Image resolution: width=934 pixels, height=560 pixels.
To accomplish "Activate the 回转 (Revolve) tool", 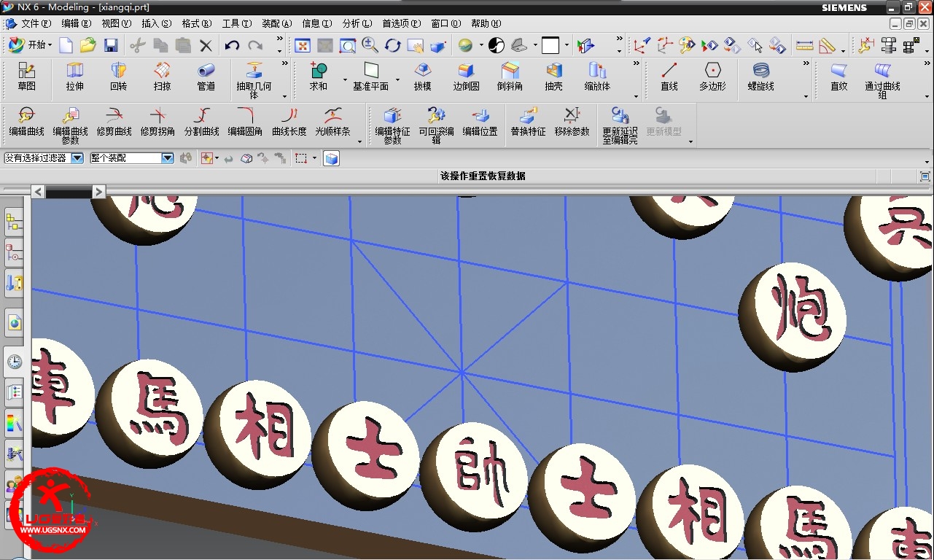I will pyautogui.click(x=118, y=77).
